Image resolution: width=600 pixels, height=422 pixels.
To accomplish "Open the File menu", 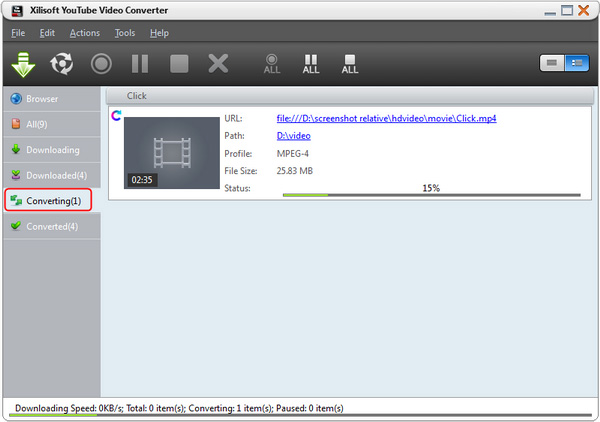I will click(18, 33).
